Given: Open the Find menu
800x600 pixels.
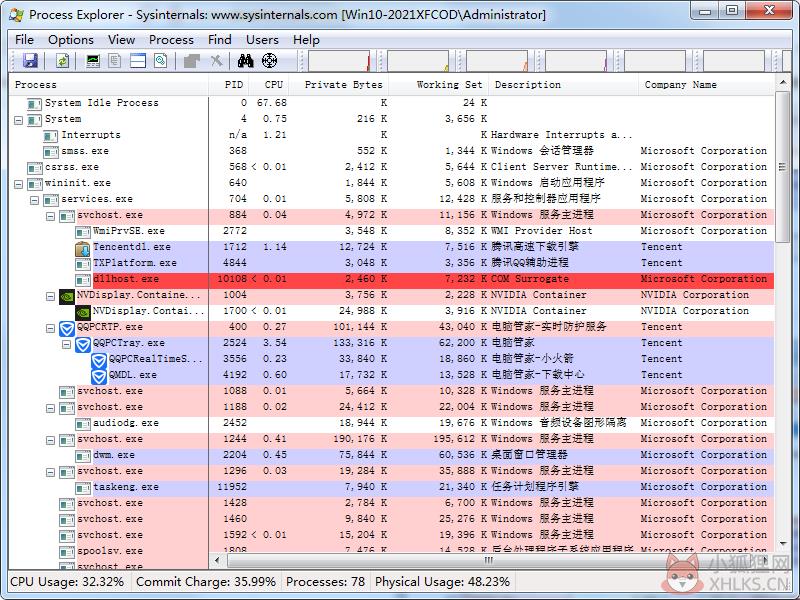Looking at the screenshot, I should pos(219,40).
